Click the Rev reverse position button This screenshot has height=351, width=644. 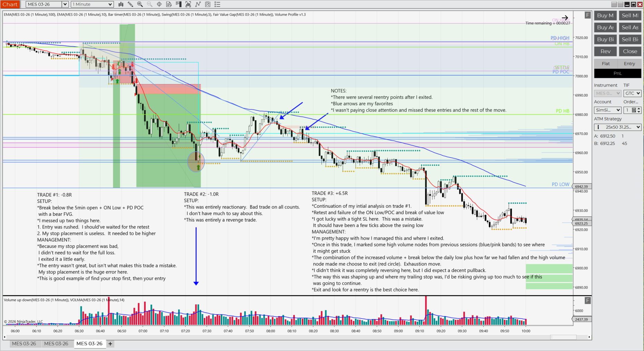(x=605, y=51)
